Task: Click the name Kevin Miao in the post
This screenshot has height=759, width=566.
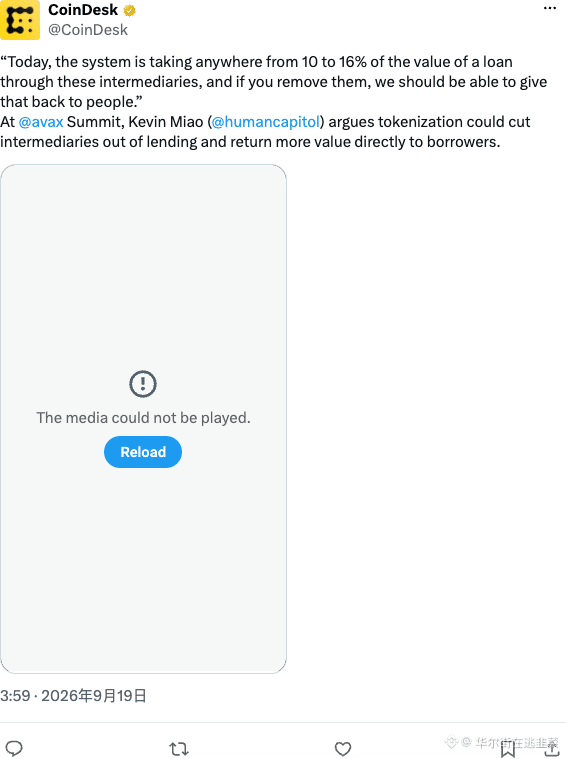Action: point(166,121)
